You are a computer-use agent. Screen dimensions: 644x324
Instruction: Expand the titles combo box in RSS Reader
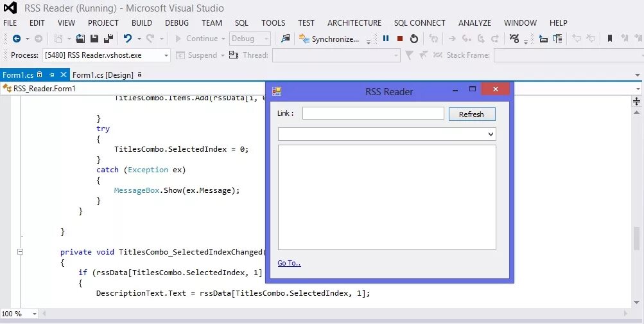[x=491, y=134]
